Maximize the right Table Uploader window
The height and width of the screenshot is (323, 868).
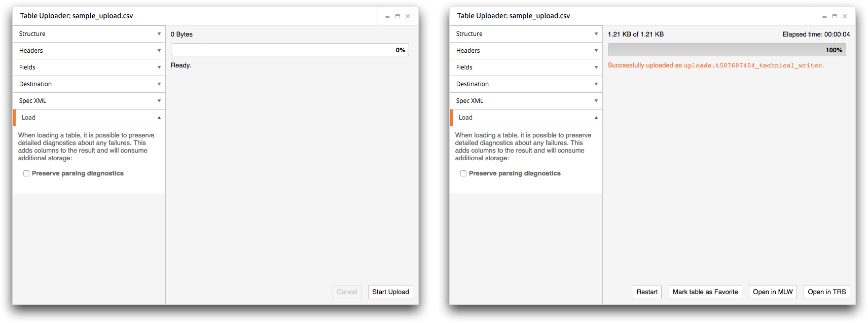835,16
